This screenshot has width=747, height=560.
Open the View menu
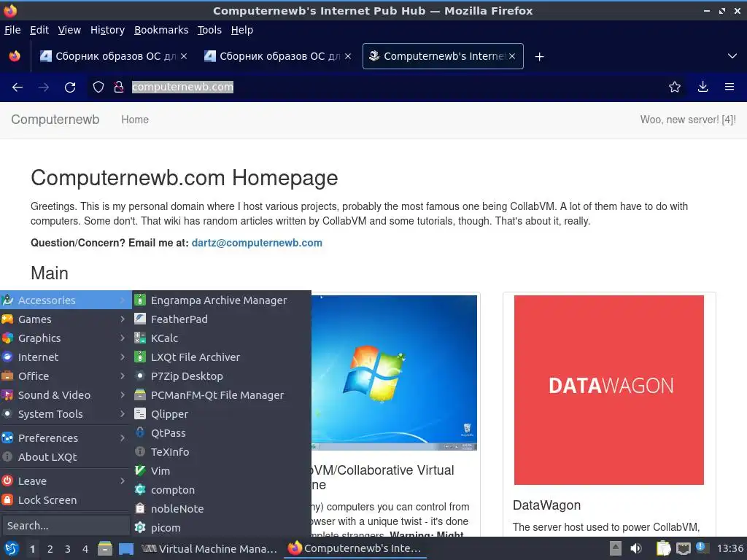(69, 30)
